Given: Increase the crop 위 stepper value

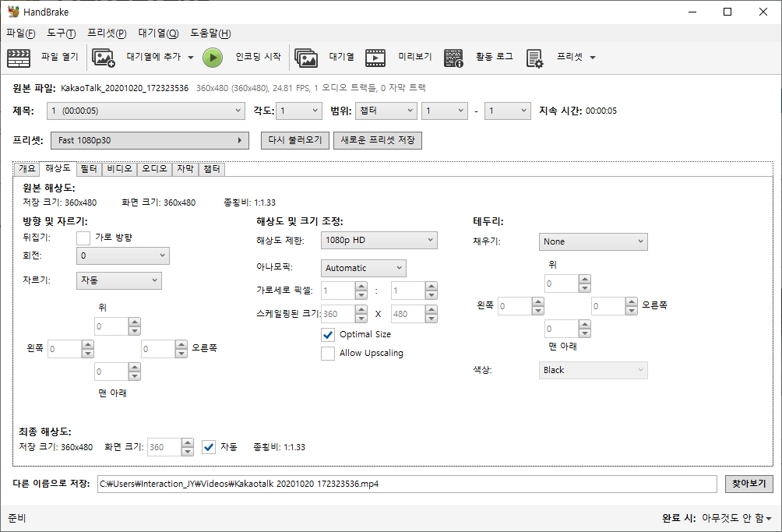Looking at the screenshot, I should pyautogui.click(x=135, y=322).
